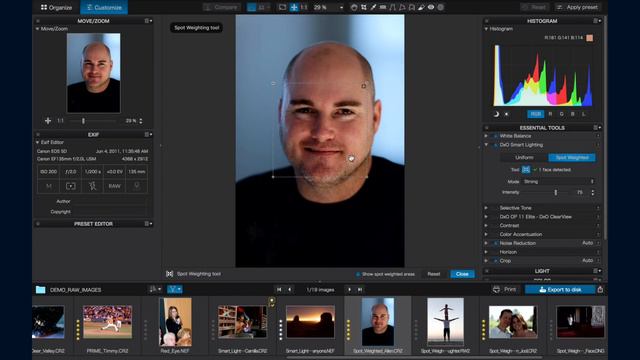Click Reset in Spot Weighting bar
The height and width of the screenshot is (360, 640).
click(x=433, y=274)
